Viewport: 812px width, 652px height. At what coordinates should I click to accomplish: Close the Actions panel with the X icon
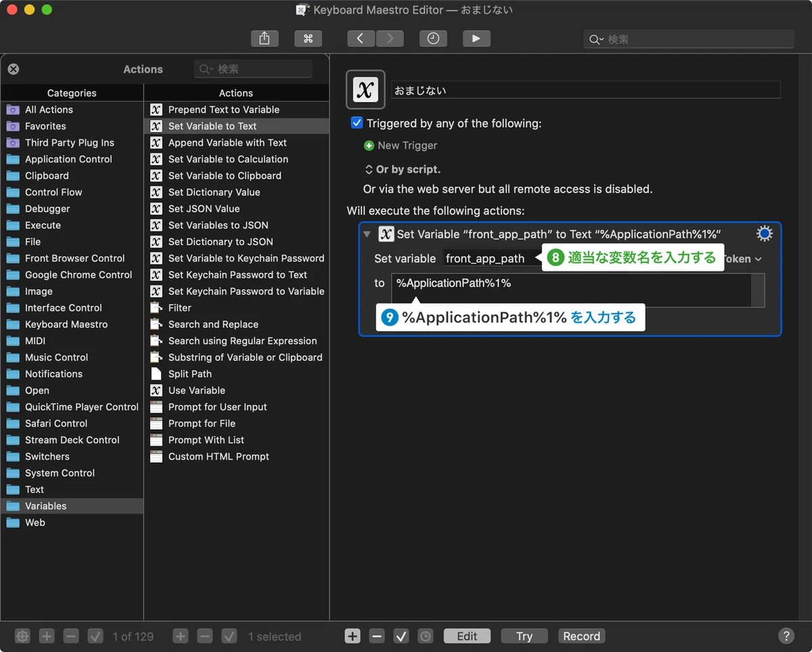14,69
